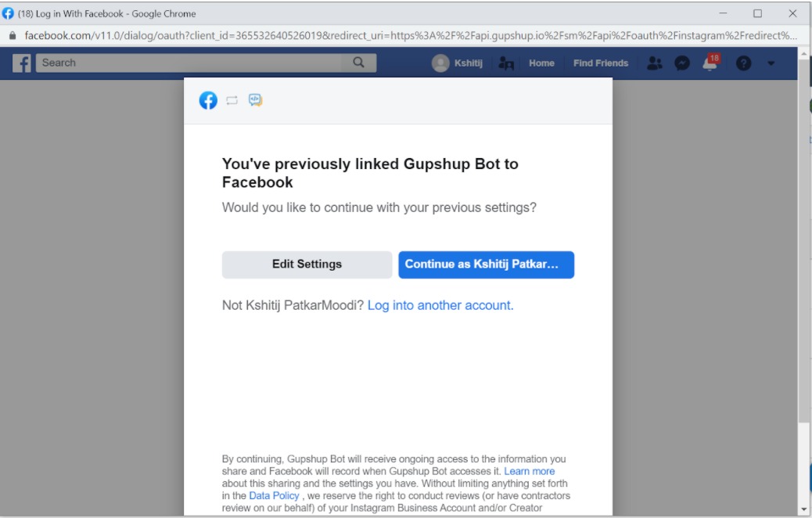Open the Learn more link
The width and height of the screenshot is (812, 518).
click(x=530, y=471)
